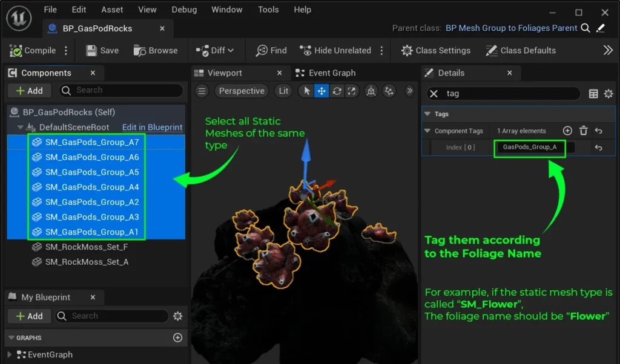Browse to parent class with magnifier icon
The height and width of the screenshot is (364, 620).
pos(585,28)
